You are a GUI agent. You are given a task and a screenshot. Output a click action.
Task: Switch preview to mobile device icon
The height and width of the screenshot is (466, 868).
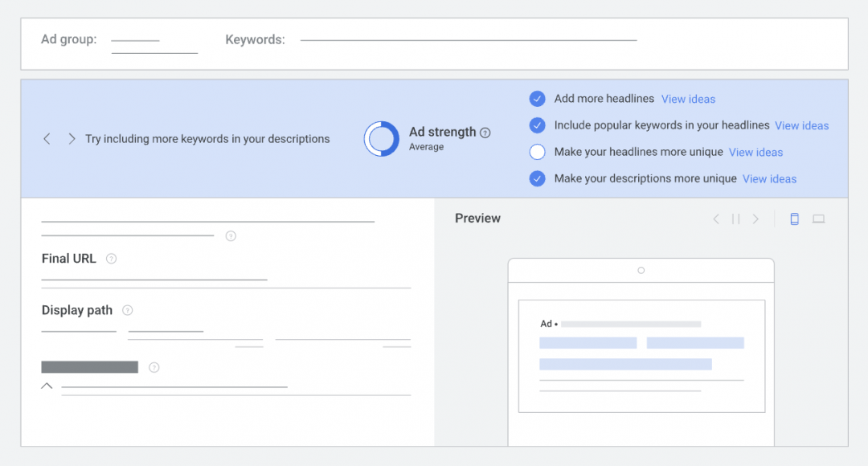(x=794, y=219)
